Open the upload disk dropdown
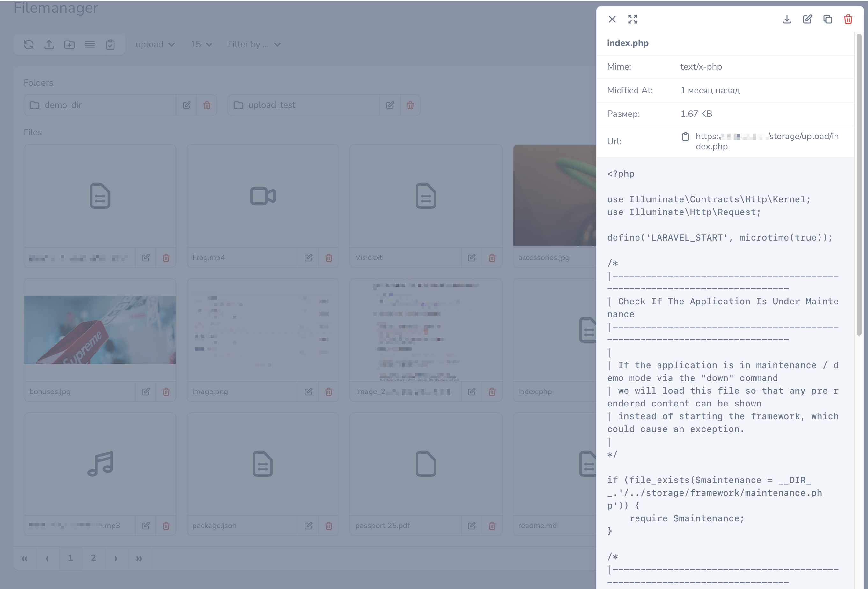Viewport: 868px width, 589px height. tap(155, 44)
